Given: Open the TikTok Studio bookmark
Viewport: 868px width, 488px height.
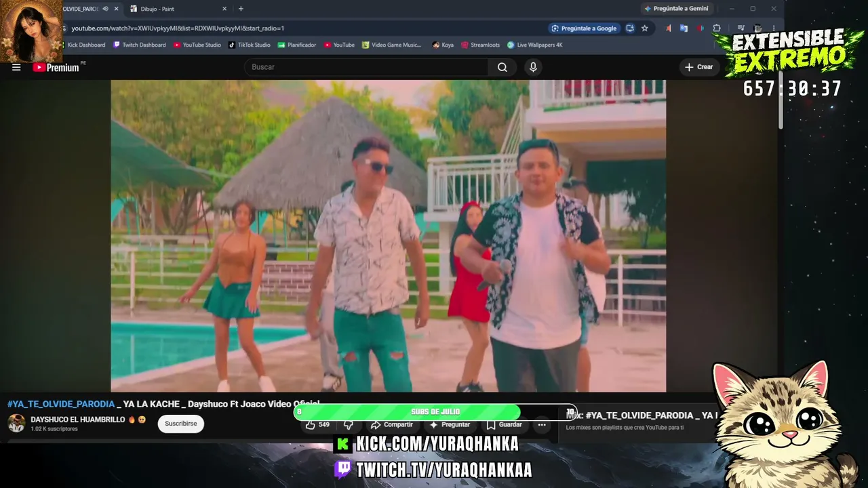Looking at the screenshot, I should pos(250,45).
